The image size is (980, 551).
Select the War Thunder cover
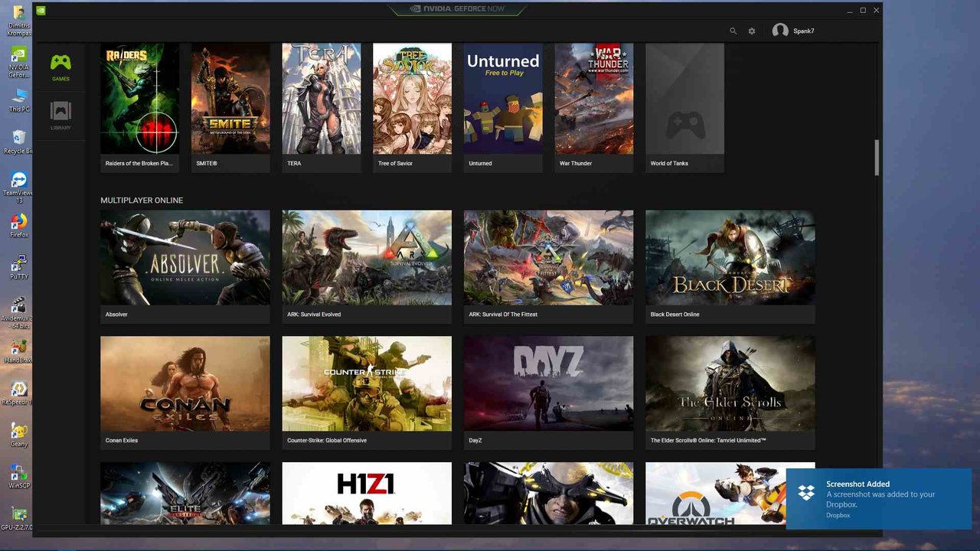tap(594, 99)
